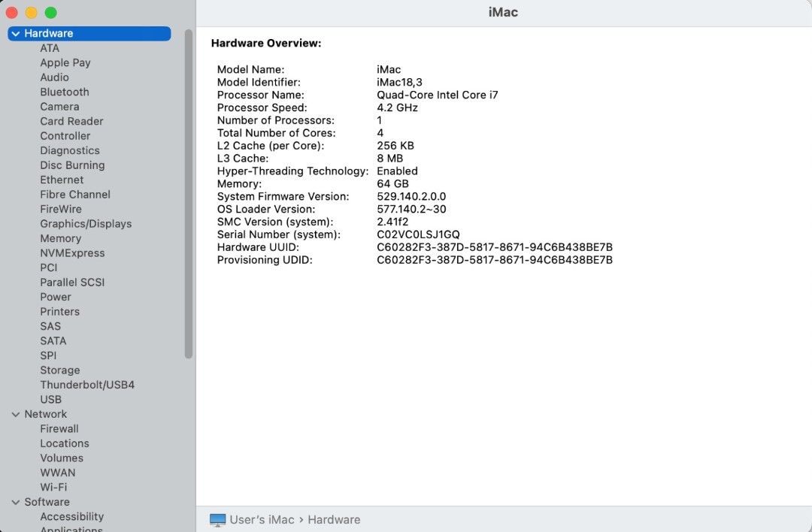
Task: Click the sidebar vertical scrollbar
Action: point(189,194)
